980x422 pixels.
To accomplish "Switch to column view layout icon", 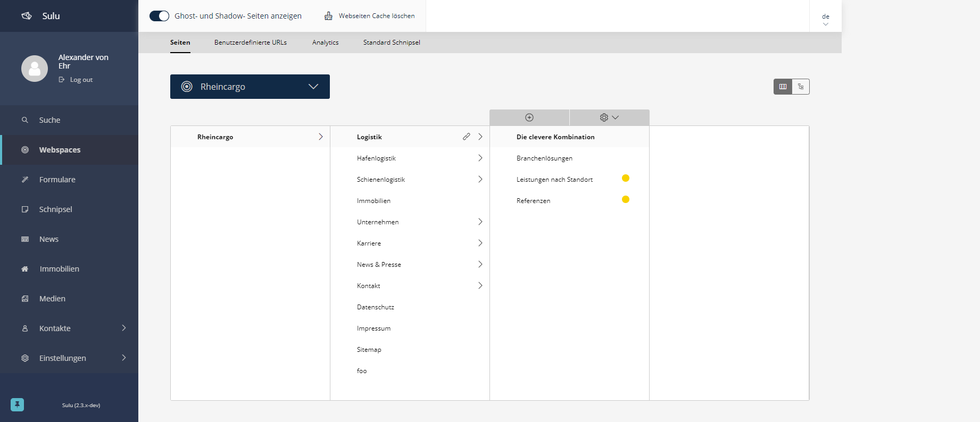I will 783,87.
